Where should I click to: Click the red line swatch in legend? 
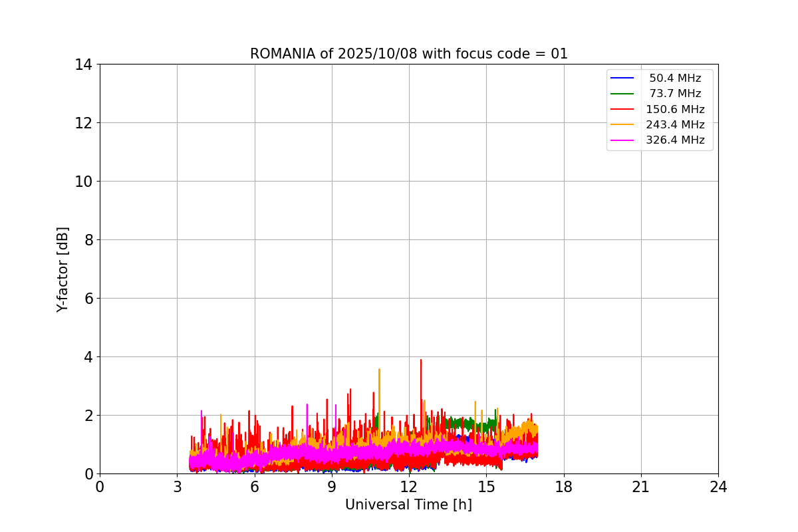pos(622,109)
